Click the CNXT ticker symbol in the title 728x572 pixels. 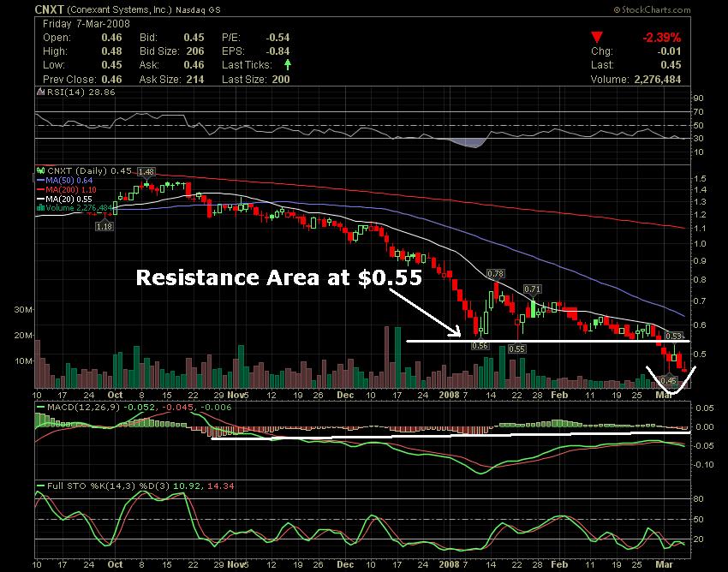[x=49, y=9]
